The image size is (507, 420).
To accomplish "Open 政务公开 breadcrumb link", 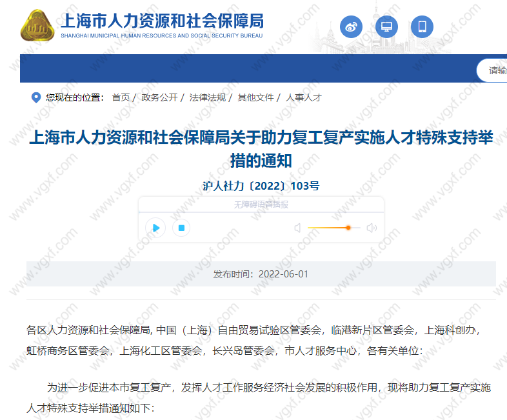I will tap(159, 97).
